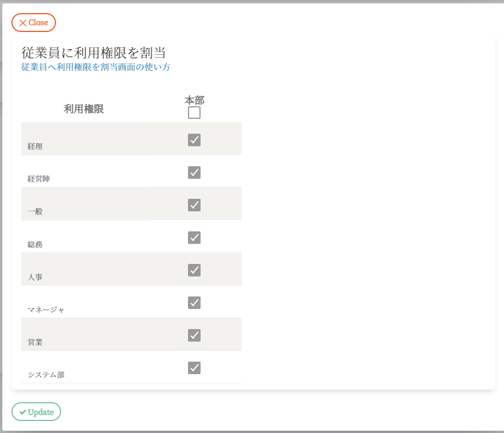Click the 本部 column header text
Screen dimensions: 504x433
[194, 100]
